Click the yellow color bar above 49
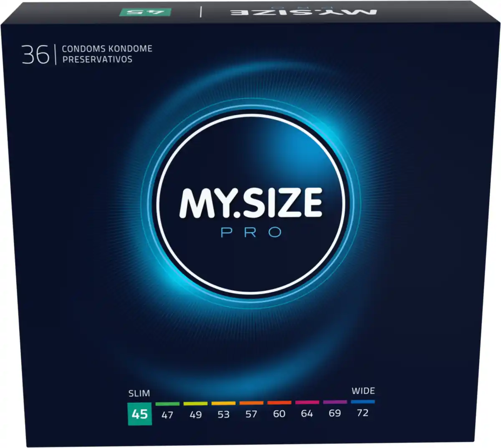 (195, 404)
